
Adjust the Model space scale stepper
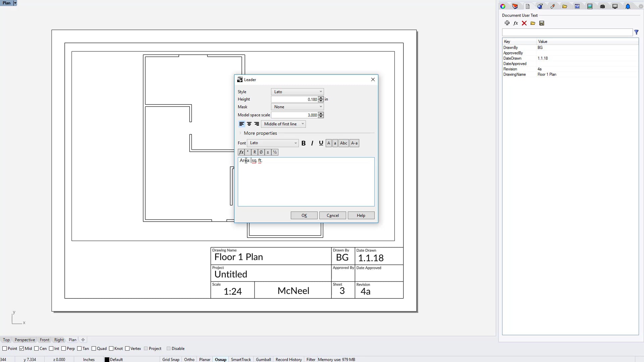tap(322, 115)
